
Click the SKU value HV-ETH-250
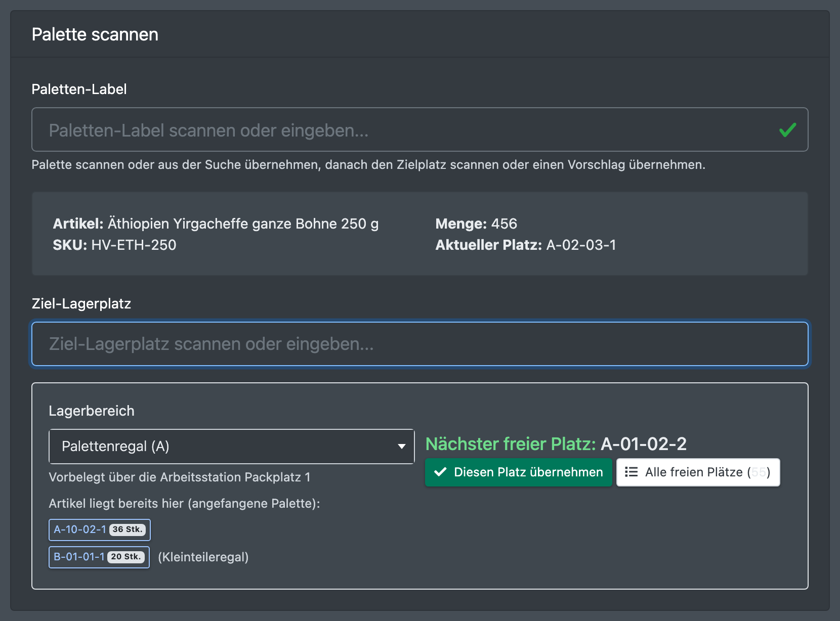(134, 245)
